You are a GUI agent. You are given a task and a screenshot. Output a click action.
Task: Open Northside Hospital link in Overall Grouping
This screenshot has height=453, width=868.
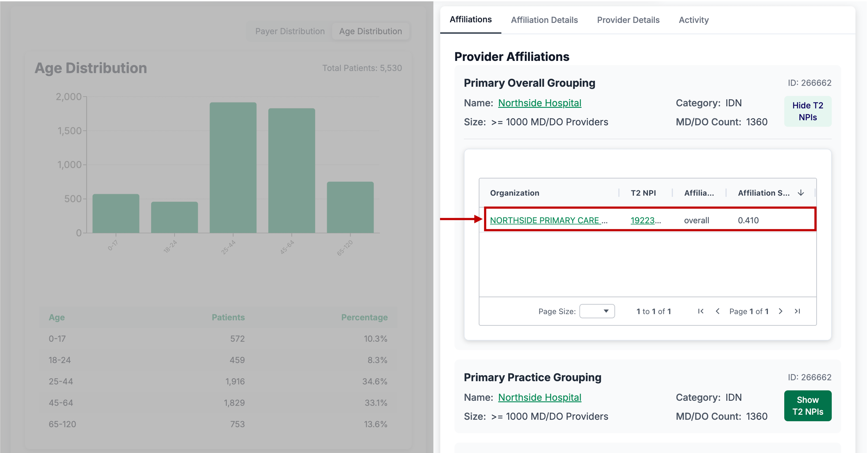(540, 103)
